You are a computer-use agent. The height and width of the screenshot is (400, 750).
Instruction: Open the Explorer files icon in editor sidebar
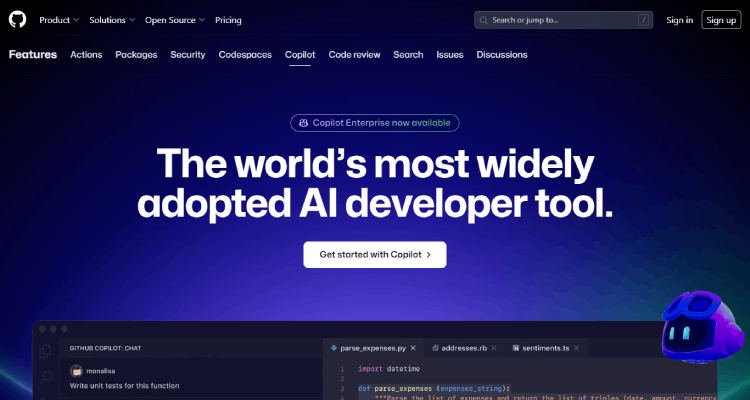[45, 351]
